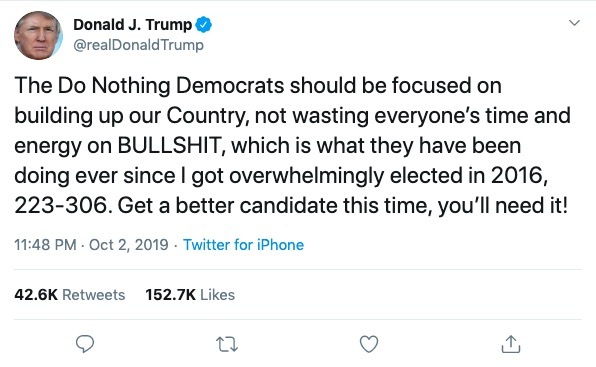
Task: Open the Twitter for iPhone source link
Action: (x=243, y=245)
